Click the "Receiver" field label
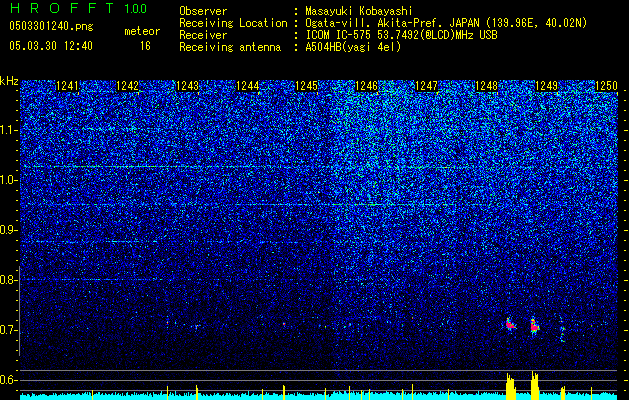 click(x=203, y=35)
